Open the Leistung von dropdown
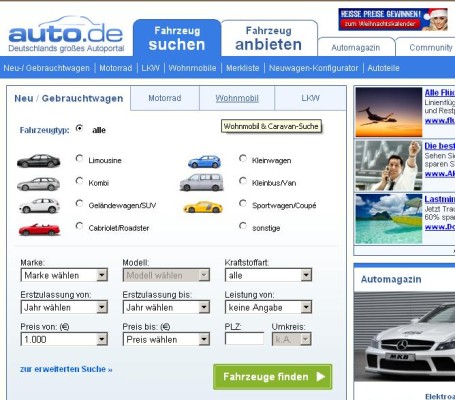 (268, 307)
